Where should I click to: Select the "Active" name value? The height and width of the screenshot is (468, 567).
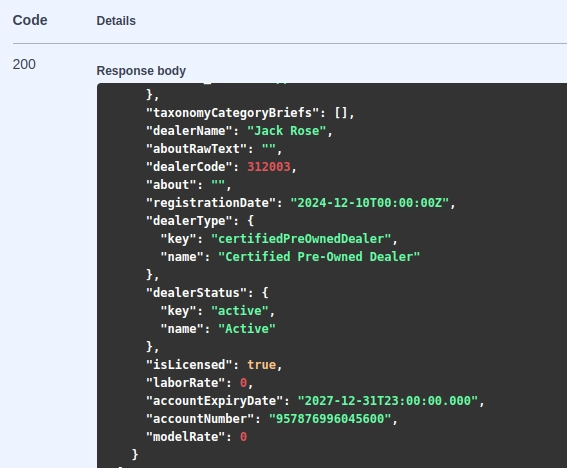pyautogui.click(x=247, y=329)
